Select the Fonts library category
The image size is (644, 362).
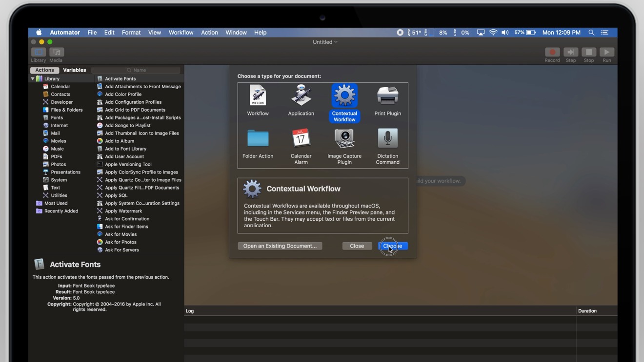[57, 117]
